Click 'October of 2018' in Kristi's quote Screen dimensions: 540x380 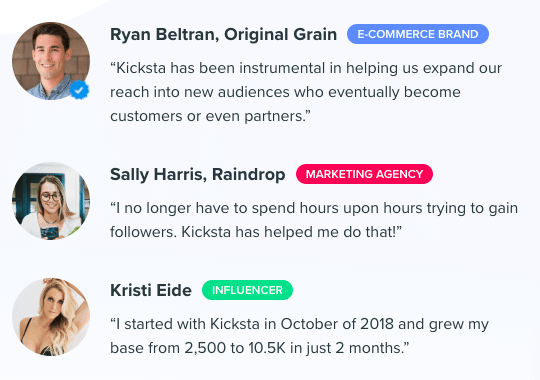coord(337,324)
